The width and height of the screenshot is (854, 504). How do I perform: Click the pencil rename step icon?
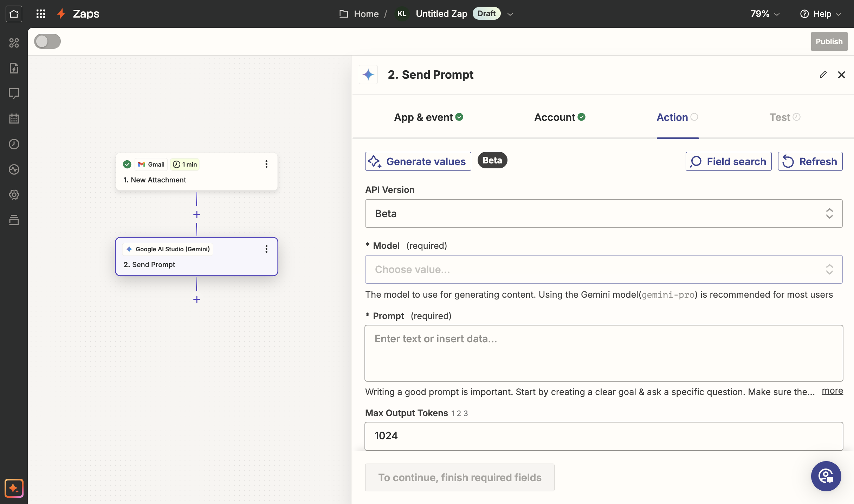point(823,75)
